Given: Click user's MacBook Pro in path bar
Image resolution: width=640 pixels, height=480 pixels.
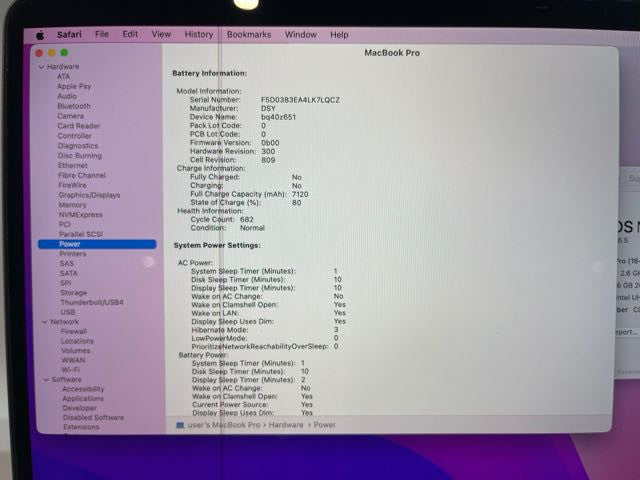Looking at the screenshot, I should (224, 425).
